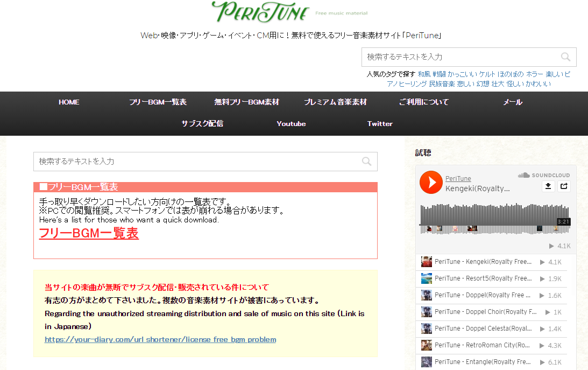Click the Kengeki(Royalty... title in player
Image resolution: width=588 pixels, height=370 pixels.
[477, 189]
